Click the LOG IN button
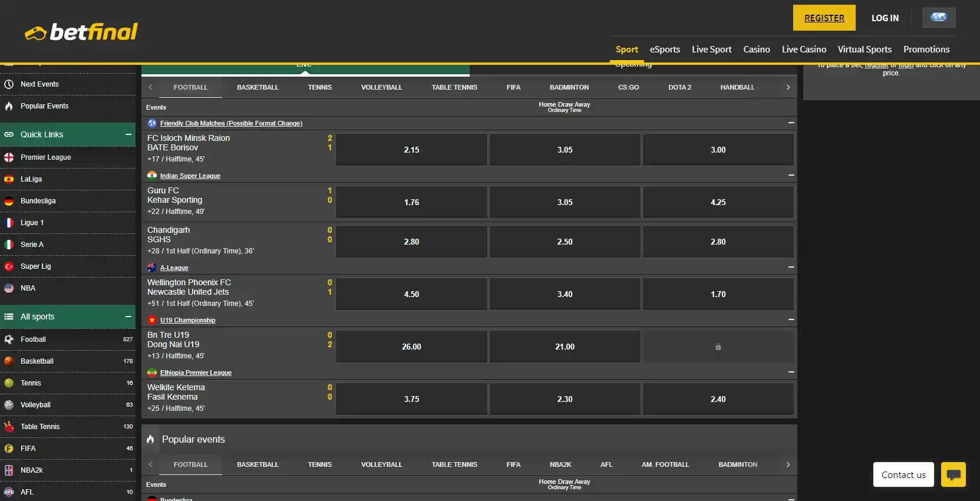Image resolution: width=980 pixels, height=501 pixels. tap(885, 18)
